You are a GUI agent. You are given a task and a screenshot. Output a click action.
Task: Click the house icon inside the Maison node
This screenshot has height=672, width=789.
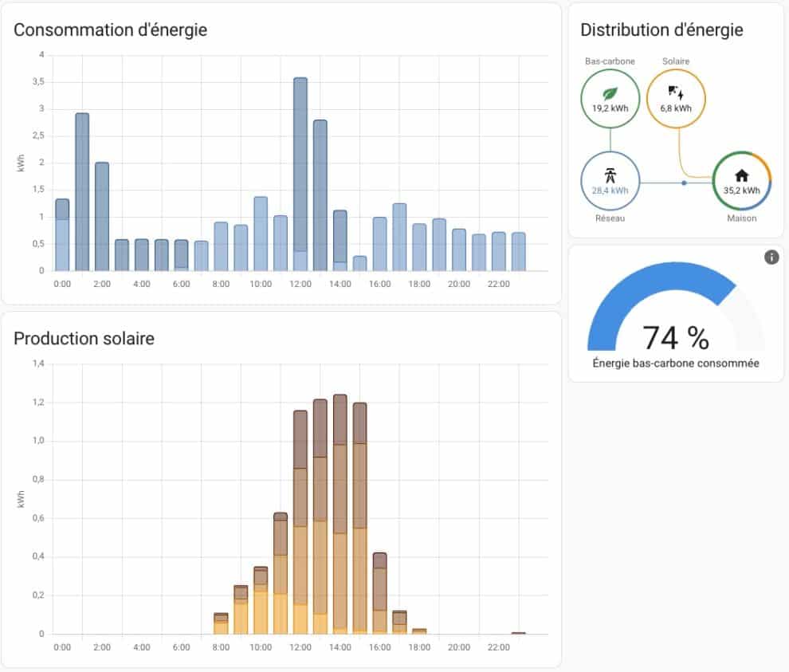(741, 174)
